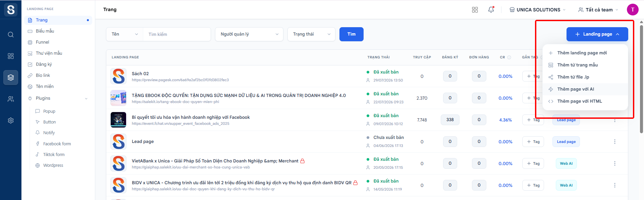644x200 pixels.
Task: Open Tất cả team dropdown
Action: [598, 10]
